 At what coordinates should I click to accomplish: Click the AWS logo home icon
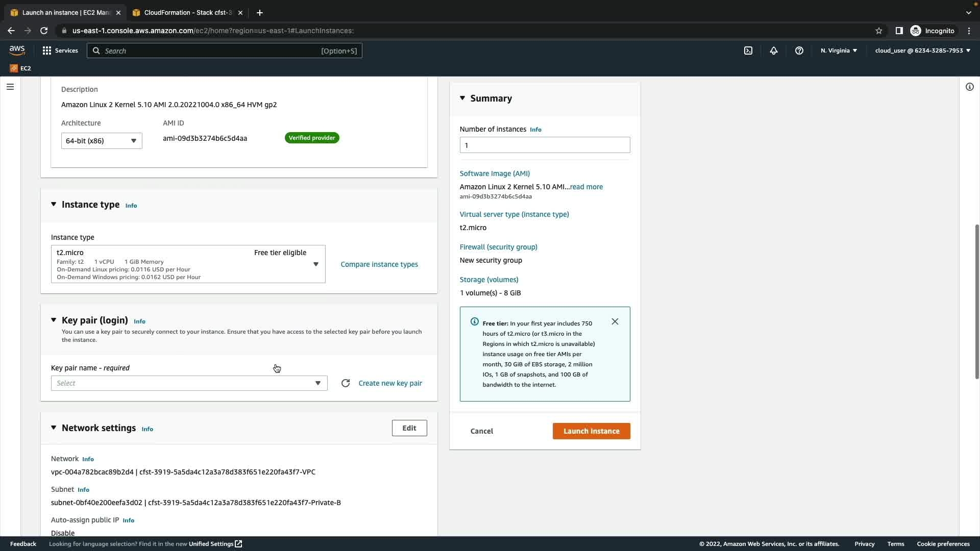[x=17, y=50]
